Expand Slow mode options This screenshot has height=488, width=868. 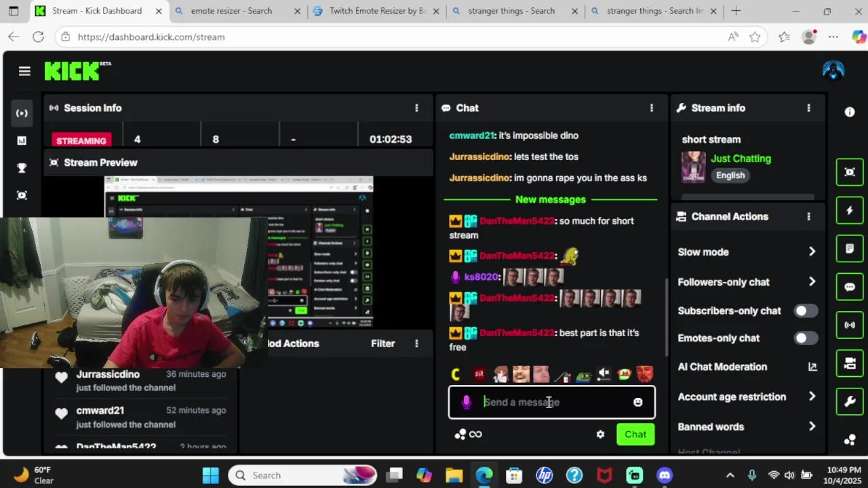tap(812, 251)
